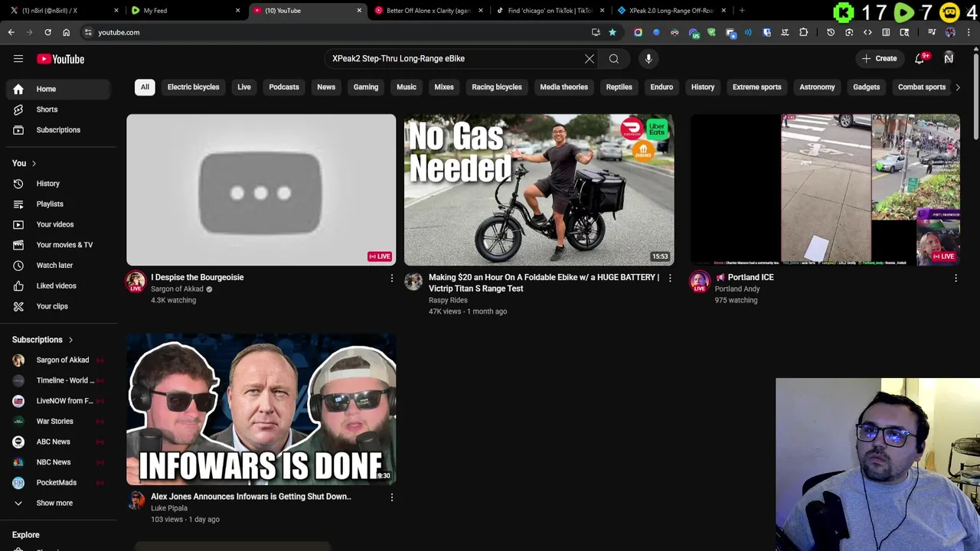980x551 pixels.
Task: Open Shorts from the sidebar
Action: pos(60,109)
